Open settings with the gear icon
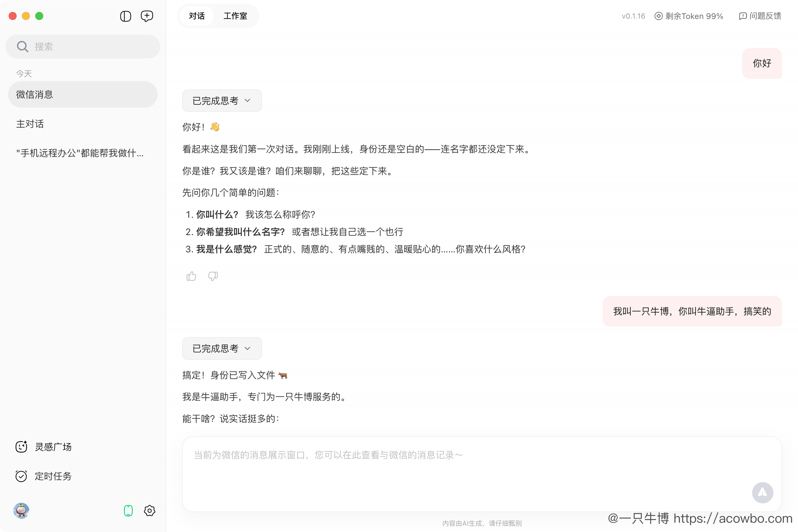 coord(149,511)
